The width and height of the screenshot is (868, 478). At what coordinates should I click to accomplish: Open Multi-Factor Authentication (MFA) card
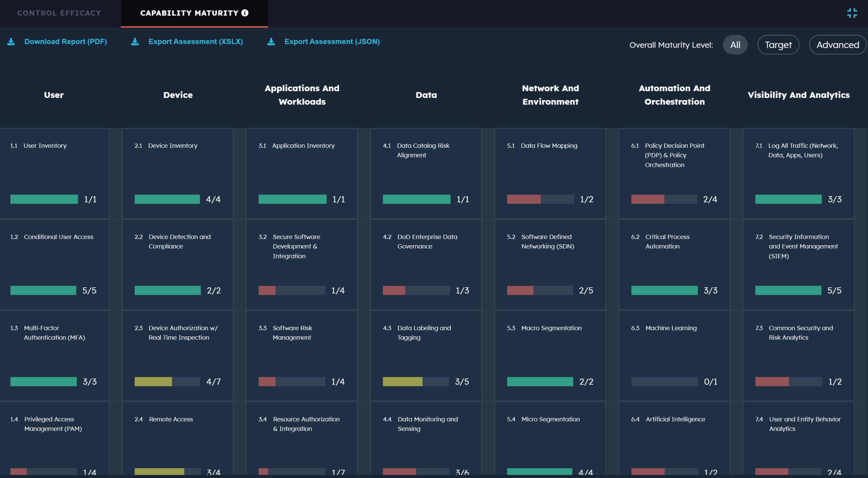[x=54, y=355]
